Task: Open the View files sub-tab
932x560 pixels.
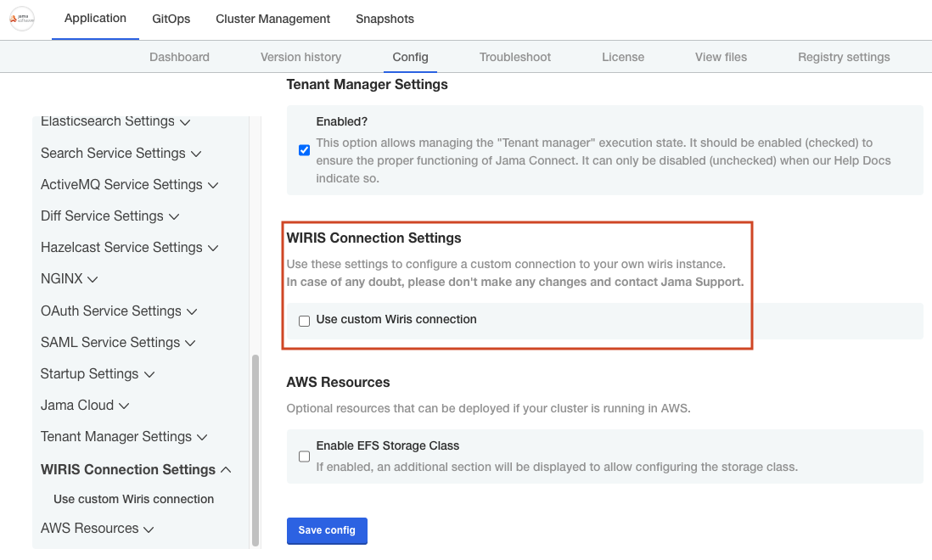Action: coord(721,57)
